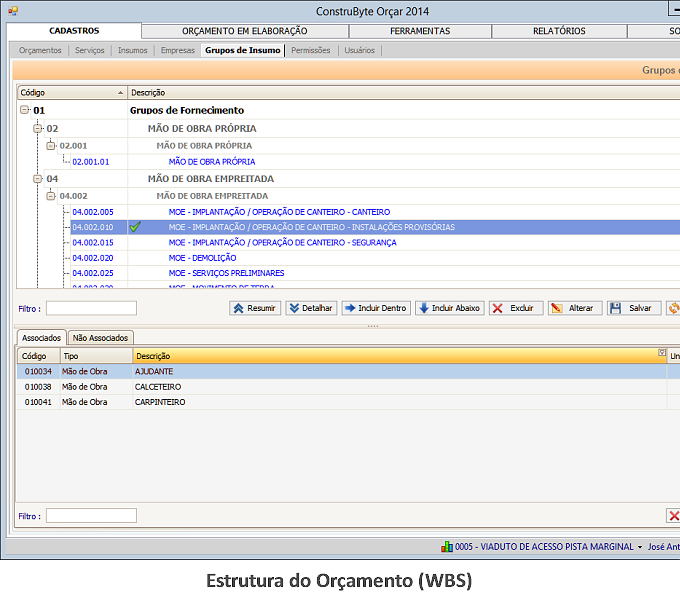Open the Permissões sub-tab
The width and height of the screenshot is (680, 600).
point(311,50)
